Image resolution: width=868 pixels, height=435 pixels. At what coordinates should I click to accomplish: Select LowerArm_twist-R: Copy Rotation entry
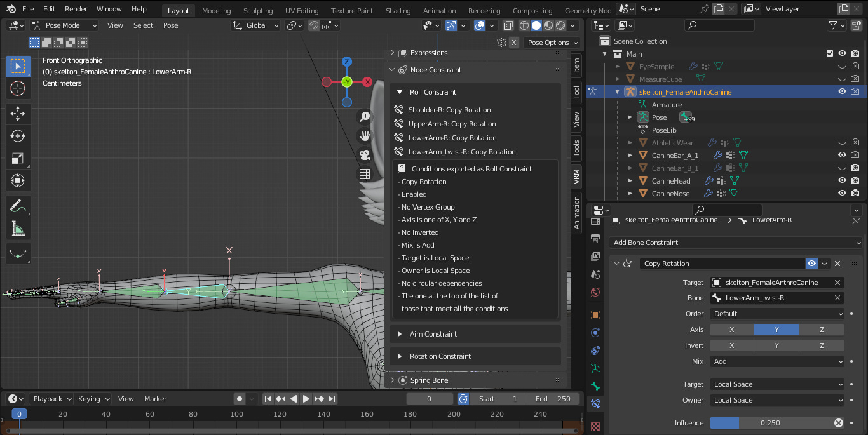(461, 152)
